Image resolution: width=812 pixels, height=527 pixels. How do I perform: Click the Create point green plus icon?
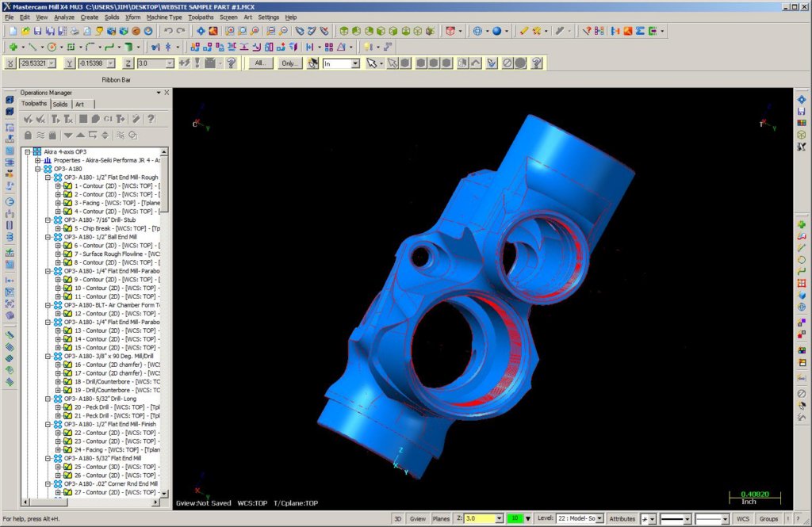click(13, 47)
